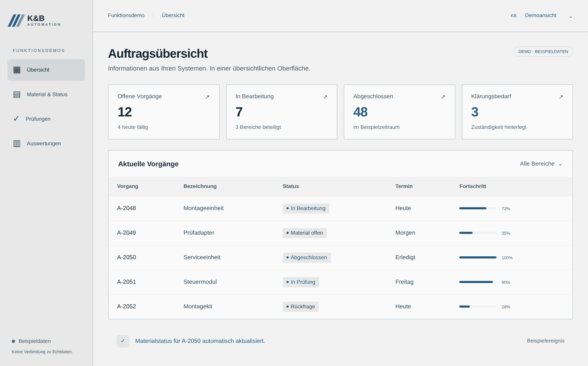Open the Alle Bereiche filter dropdown
The image size is (588, 366).
541,164
